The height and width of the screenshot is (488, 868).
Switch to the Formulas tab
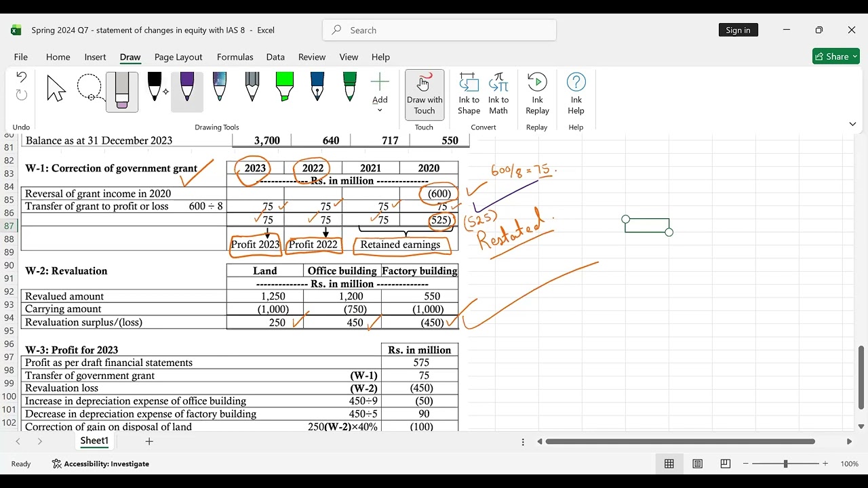coord(235,57)
